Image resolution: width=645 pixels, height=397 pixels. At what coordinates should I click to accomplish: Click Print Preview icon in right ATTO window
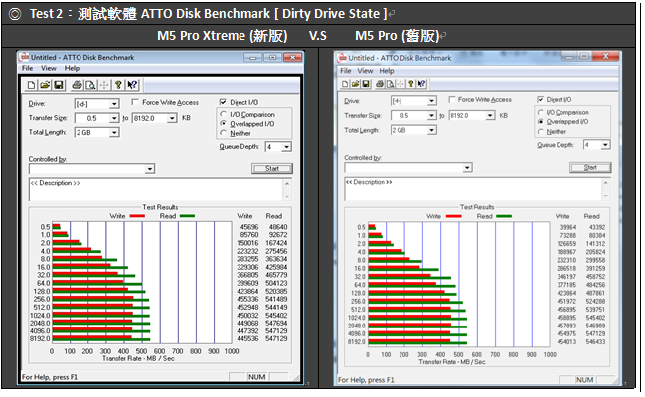(390, 84)
